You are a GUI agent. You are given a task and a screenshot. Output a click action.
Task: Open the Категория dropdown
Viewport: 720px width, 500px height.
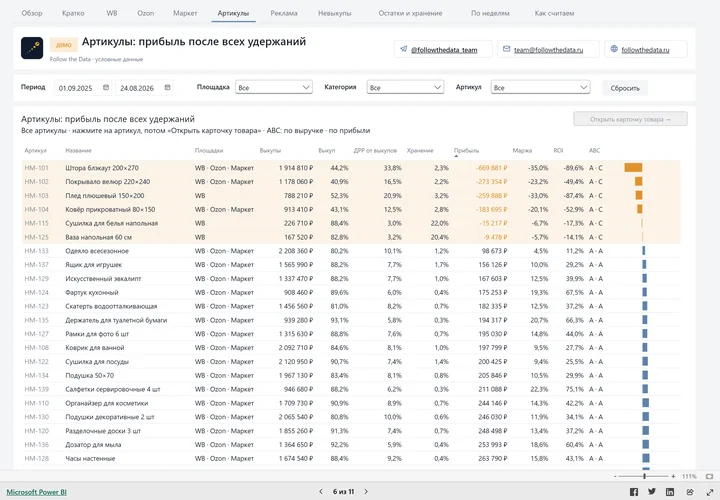coord(405,87)
